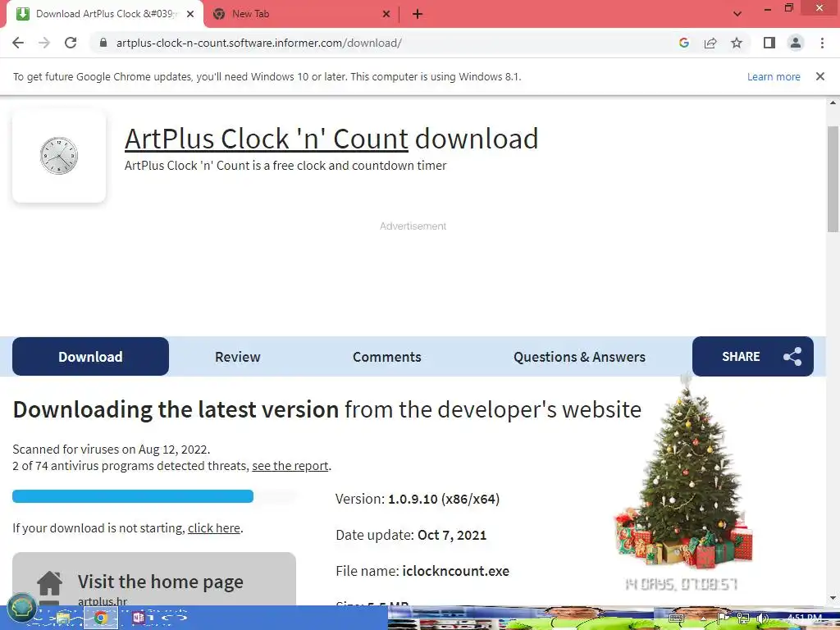The width and height of the screenshot is (840, 630).
Task: Click the download progress bar
Action: click(x=154, y=496)
